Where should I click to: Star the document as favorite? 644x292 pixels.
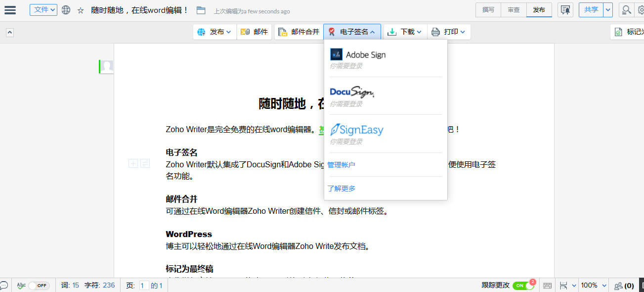(x=81, y=10)
